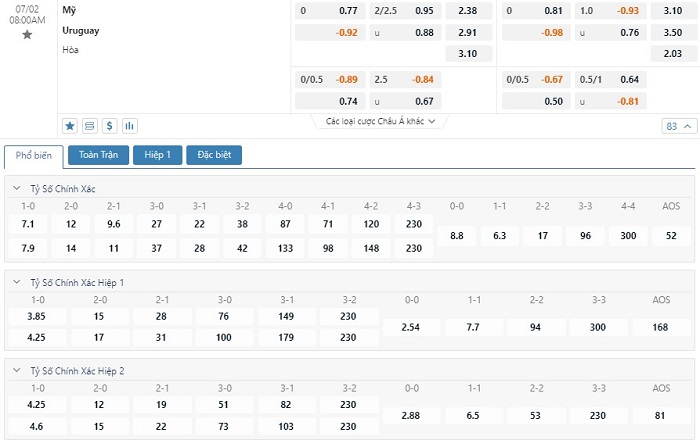Collapse the Tỷ Số Chính Xác section

pyautogui.click(x=16, y=188)
